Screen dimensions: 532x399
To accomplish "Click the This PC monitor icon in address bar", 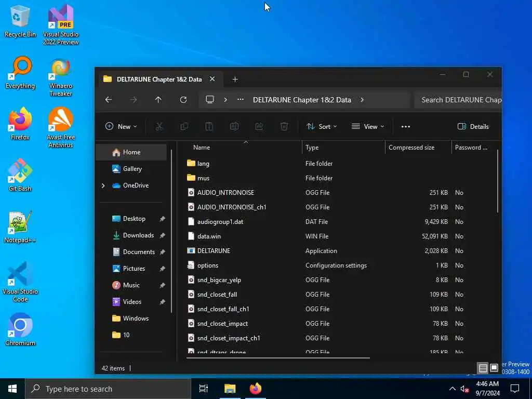I will [x=210, y=100].
